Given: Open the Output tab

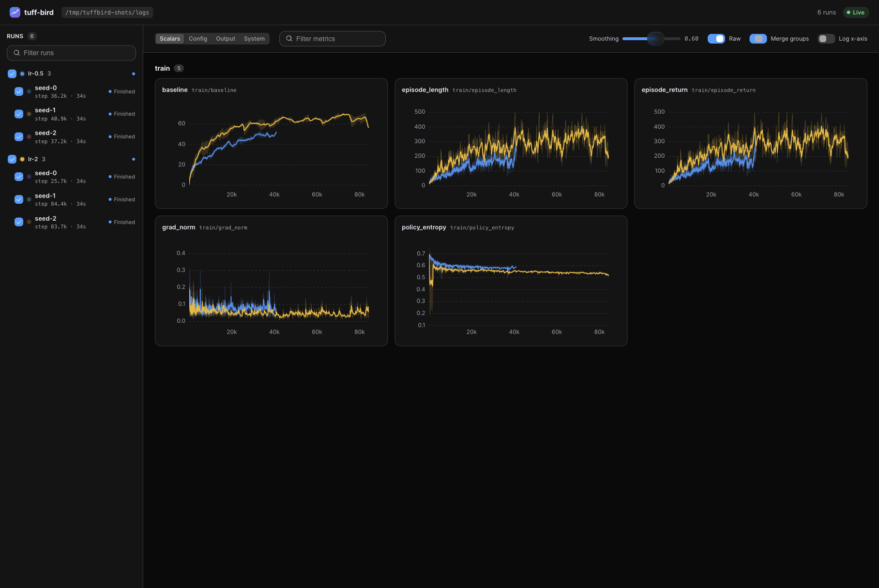Looking at the screenshot, I should 226,39.
